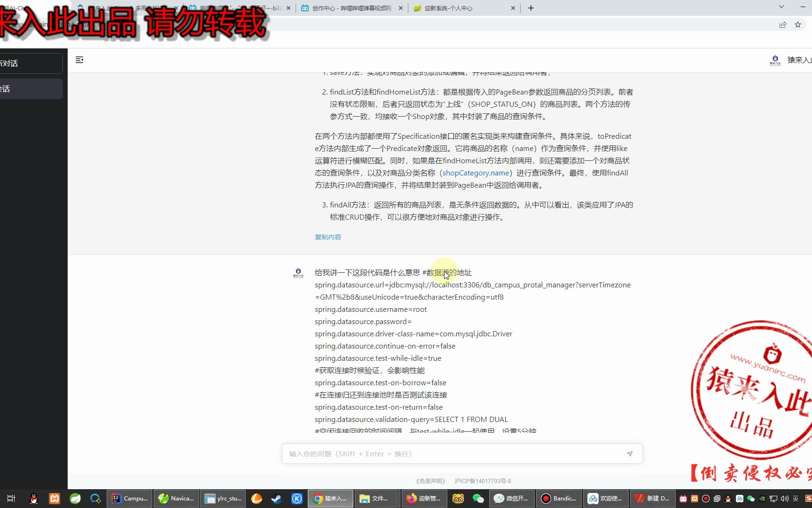Open the page share icon in the address bar
The width and height of the screenshot is (812, 508).
782,24
